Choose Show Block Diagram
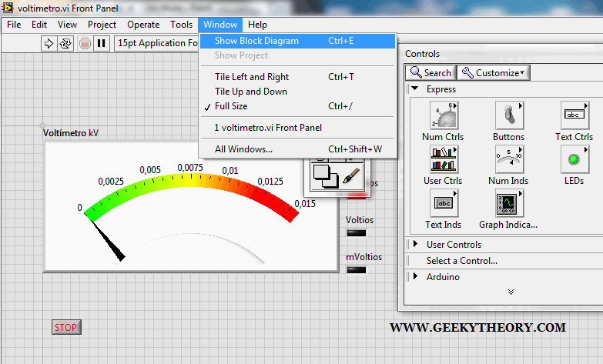 [298, 41]
